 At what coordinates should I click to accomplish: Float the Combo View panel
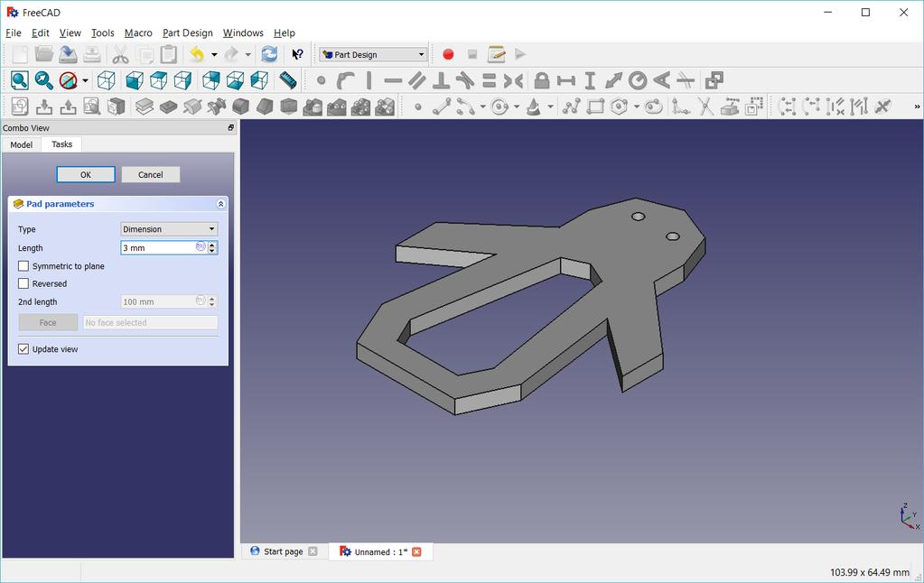(x=230, y=128)
